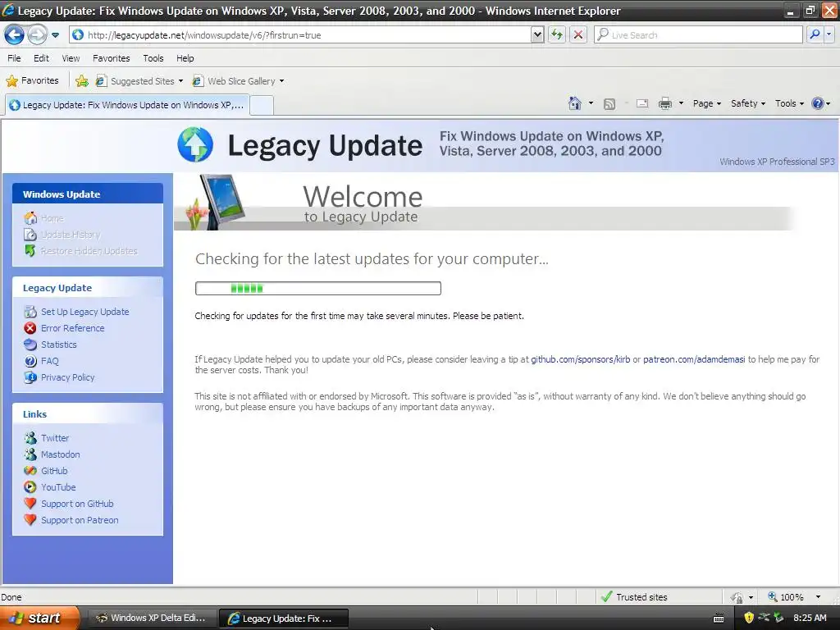Open the Tools menu in menu bar
The width and height of the screenshot is (840, 630).
[153, 58]
